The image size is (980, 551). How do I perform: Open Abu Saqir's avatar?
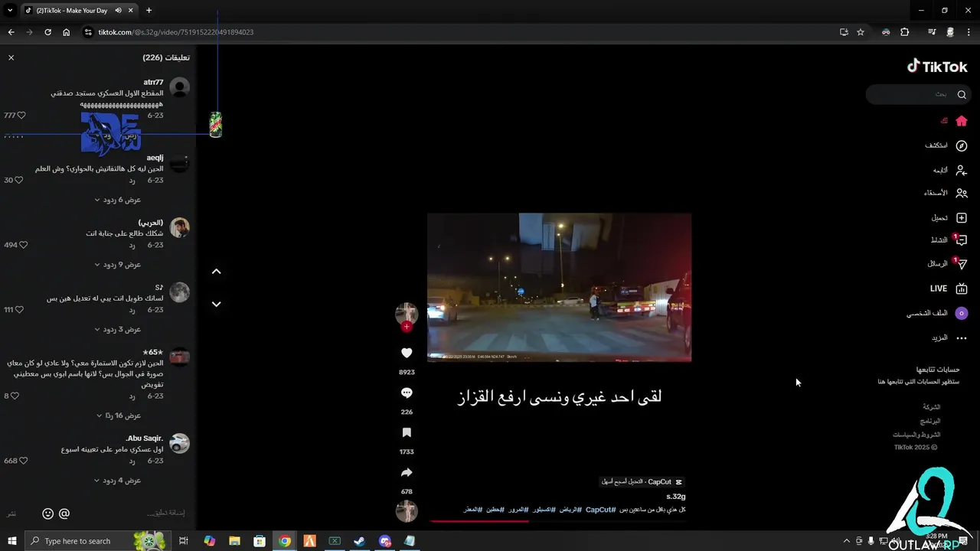tap(179, 443)
